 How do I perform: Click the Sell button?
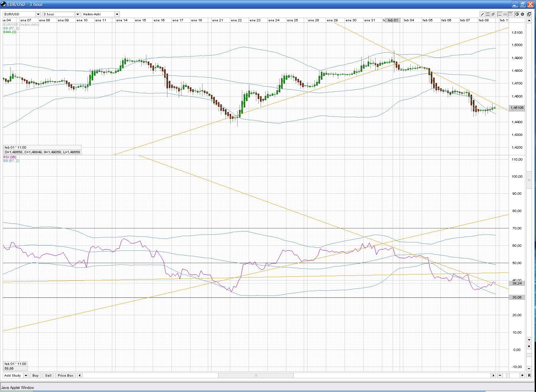[x=48, y=376]
